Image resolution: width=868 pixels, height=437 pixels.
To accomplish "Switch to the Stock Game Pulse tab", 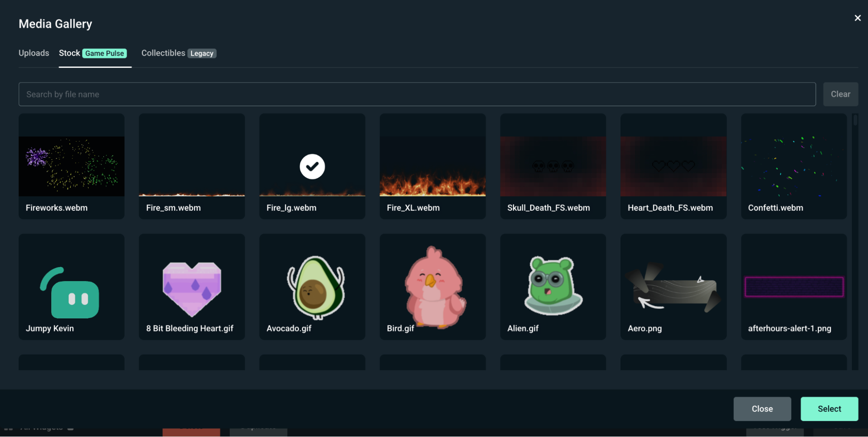I will tap(93, 53).
